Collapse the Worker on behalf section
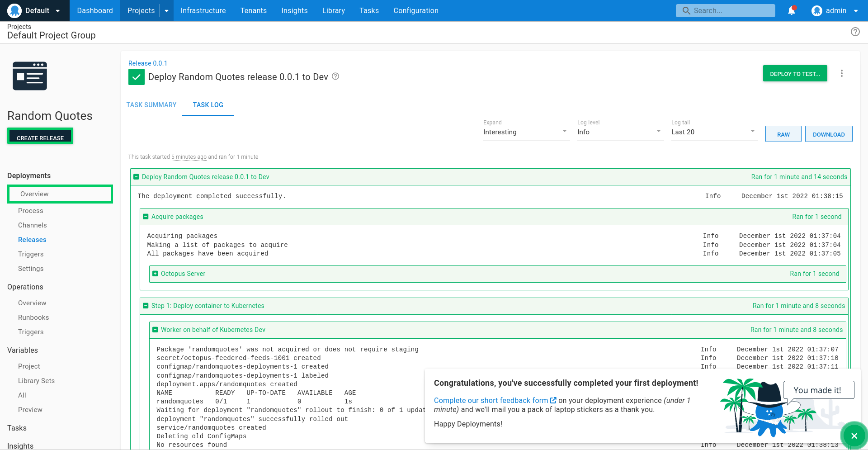Screen dimensions: 868x450 coord(155,330)
